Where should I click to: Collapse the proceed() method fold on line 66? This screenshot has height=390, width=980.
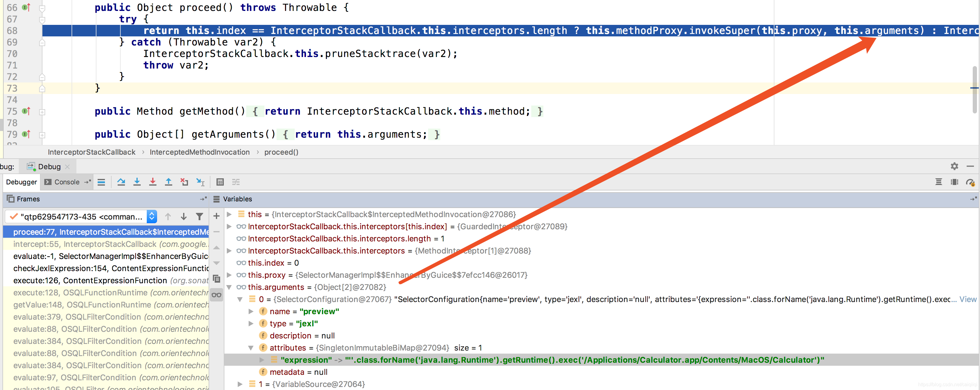click(42, 8)
